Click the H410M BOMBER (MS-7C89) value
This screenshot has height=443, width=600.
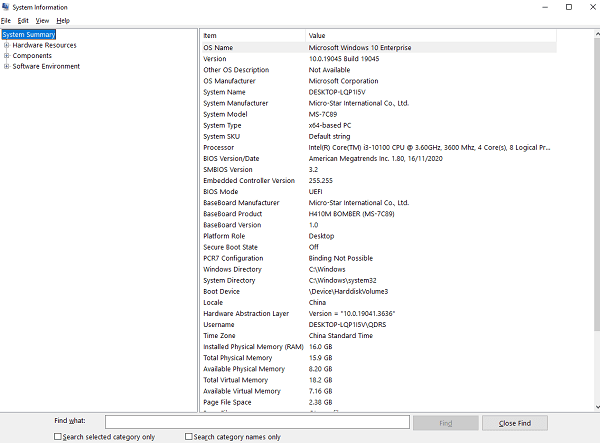tap(351, 214)
